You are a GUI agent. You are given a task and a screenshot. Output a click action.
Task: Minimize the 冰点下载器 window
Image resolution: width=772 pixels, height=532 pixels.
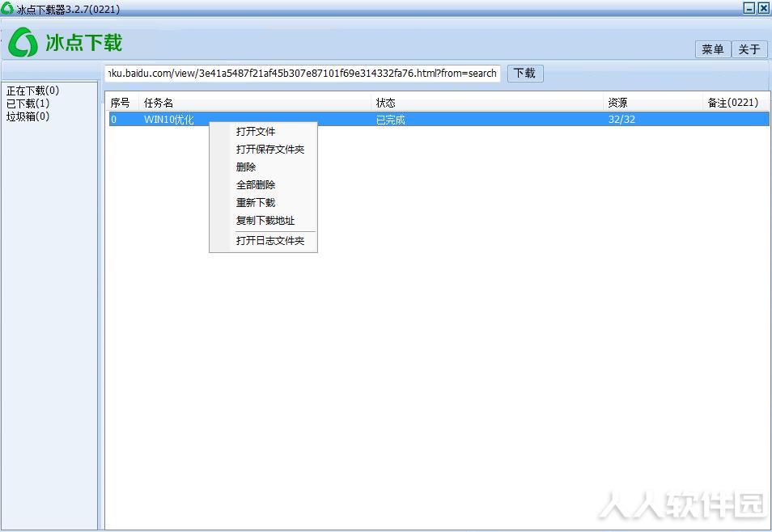point(749,8)
